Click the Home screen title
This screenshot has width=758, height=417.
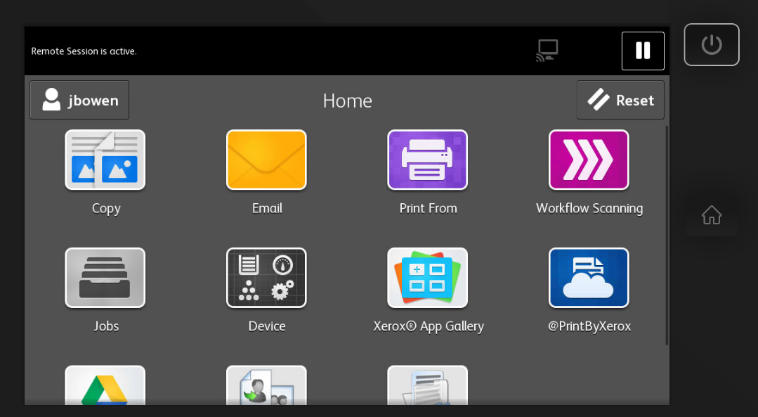pyautogui.click(x=348, y=101)
